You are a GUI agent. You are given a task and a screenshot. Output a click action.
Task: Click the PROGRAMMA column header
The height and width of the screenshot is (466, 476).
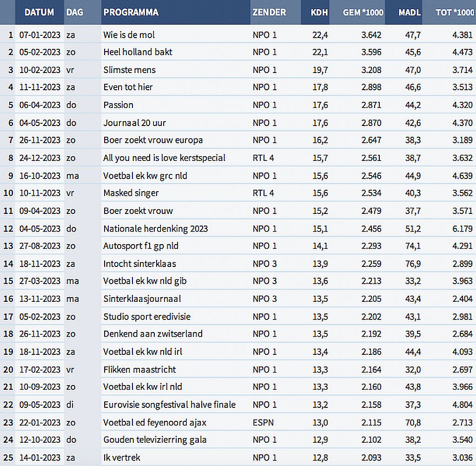131,12
